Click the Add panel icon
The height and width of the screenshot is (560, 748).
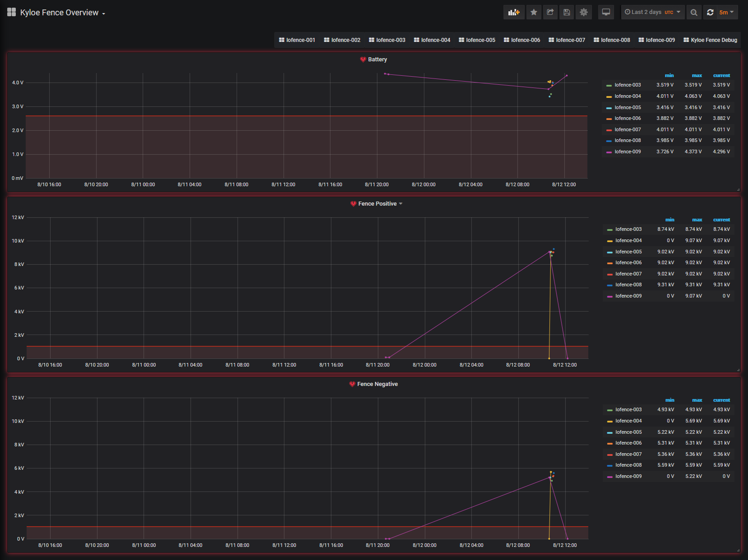514,12
